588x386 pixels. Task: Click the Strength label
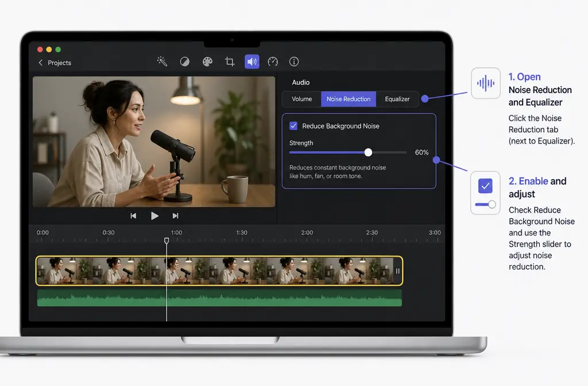pos(301,143)
